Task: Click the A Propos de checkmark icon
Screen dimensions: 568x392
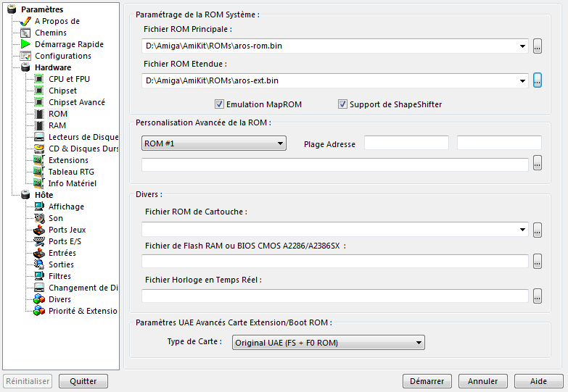Action: [25, 21]
